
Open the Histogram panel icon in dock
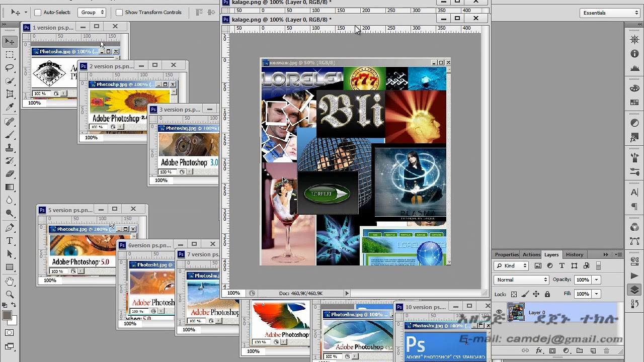click(x=634, y=68)
